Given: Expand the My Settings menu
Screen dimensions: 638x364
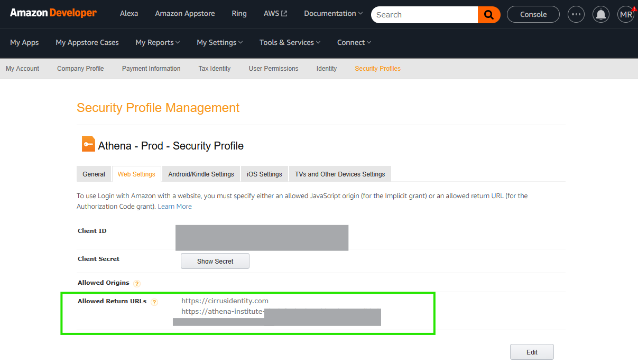Looking at the screenshot, I should pos(219,42).
